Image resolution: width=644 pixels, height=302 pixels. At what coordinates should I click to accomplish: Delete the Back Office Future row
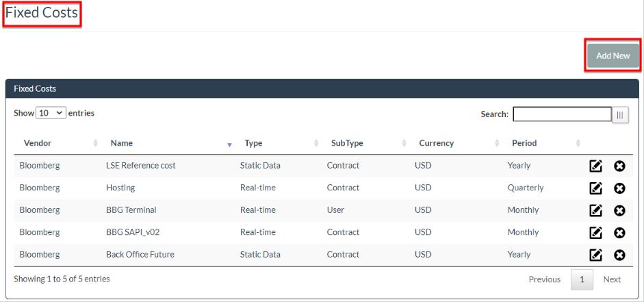click(620, 255)
